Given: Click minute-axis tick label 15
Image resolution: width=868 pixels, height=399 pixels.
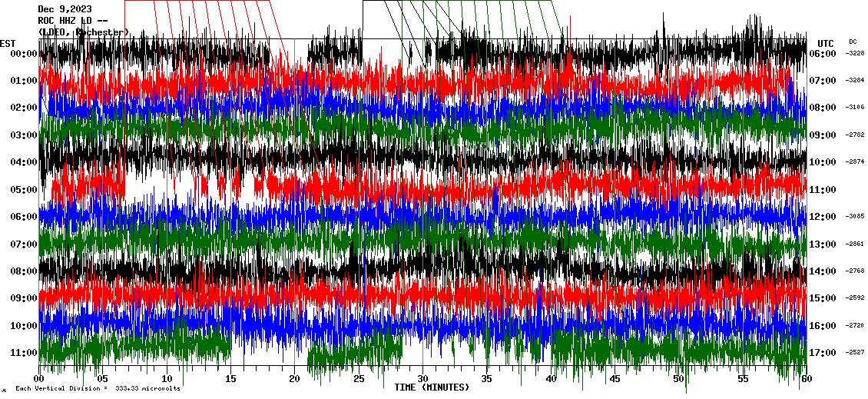Looking at the screenshot, I should (231, 379).
